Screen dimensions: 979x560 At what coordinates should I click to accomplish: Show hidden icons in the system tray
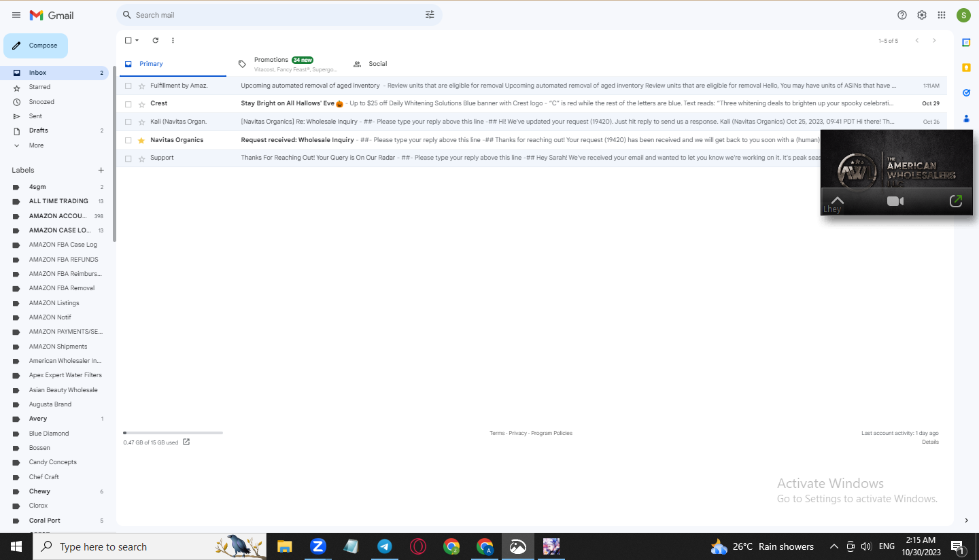(834, 546)
